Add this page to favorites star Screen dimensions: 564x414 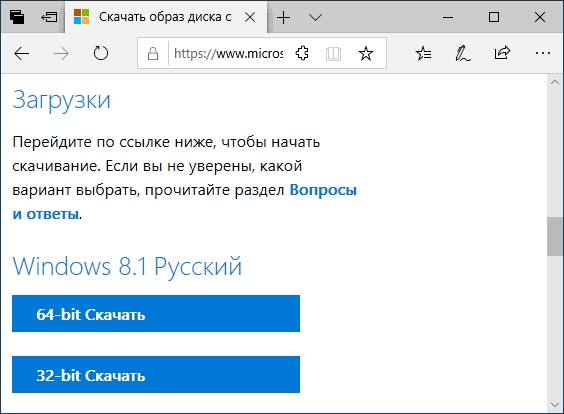[366, 54]
